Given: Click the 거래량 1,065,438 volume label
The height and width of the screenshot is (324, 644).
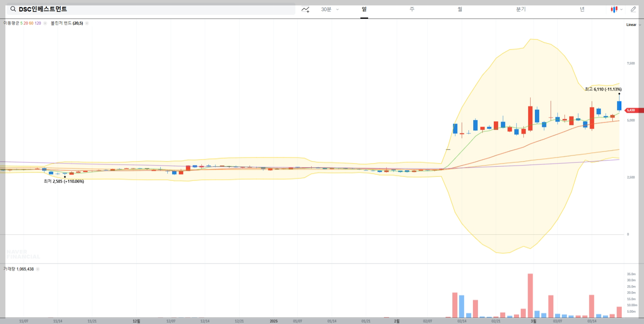Looking at the screenshot, I should click(x=19, y=269).
